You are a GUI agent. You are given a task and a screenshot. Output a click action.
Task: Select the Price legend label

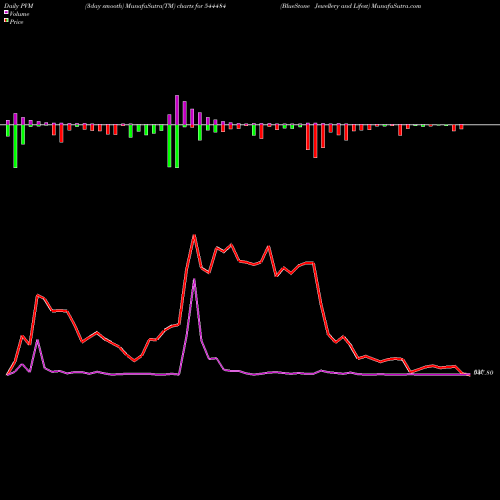(16, 22)
